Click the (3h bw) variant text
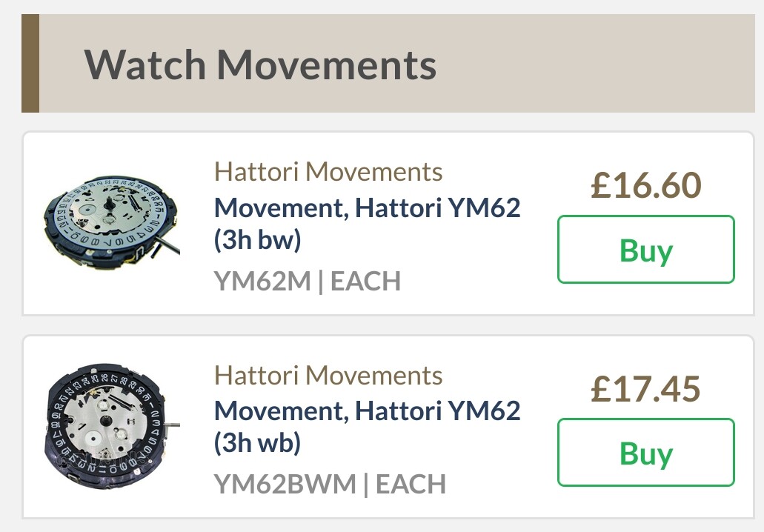This screenshot has width=764, height=532. pyautogui.click(x=258, y=239)
